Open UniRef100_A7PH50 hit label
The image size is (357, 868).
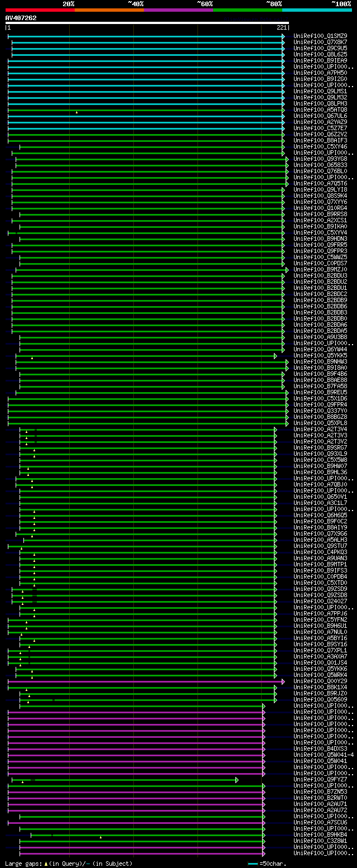321,73
